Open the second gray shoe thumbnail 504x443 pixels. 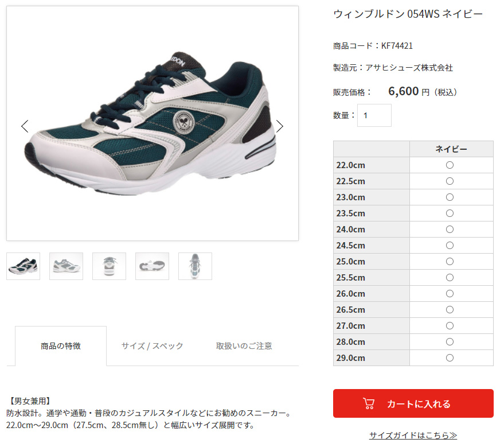pyautogui.click(x=66, y=266)
